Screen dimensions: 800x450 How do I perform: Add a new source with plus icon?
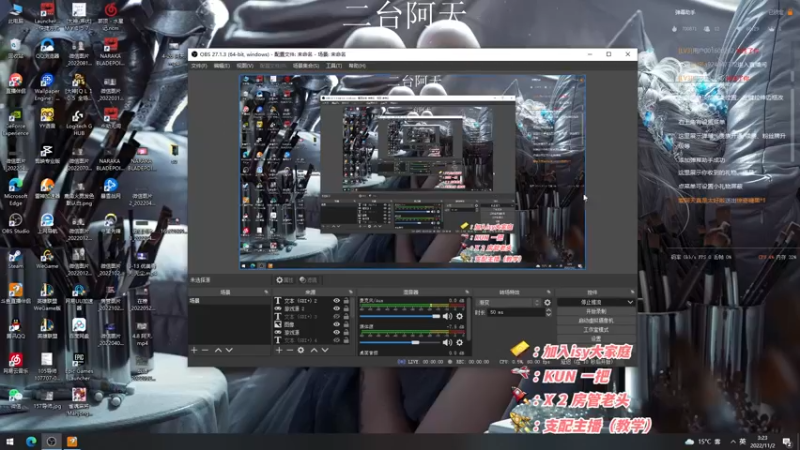(x=279, y=350)
